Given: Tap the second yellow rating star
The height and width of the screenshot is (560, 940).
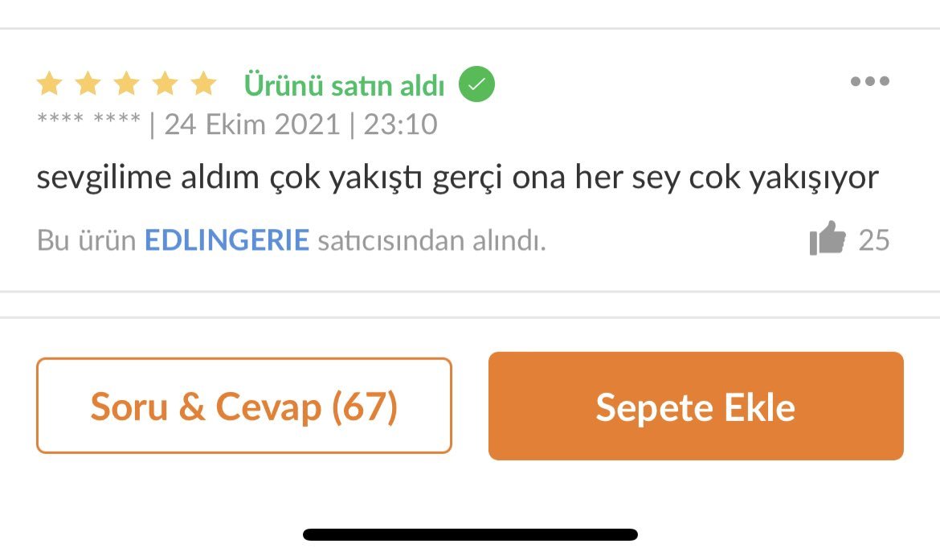Looking at the screenshot, I should [x=88, y=84].
